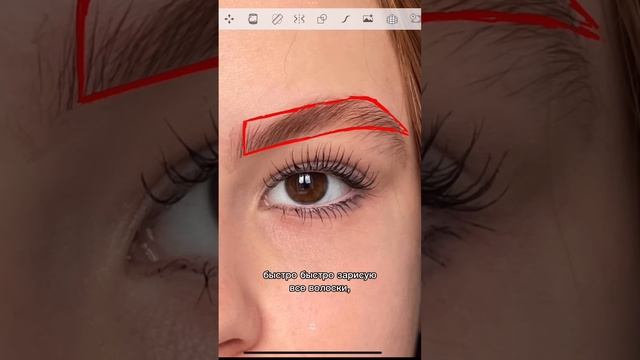
Task: Select the four-dot Transform move tool
Action: click(229, 19)
